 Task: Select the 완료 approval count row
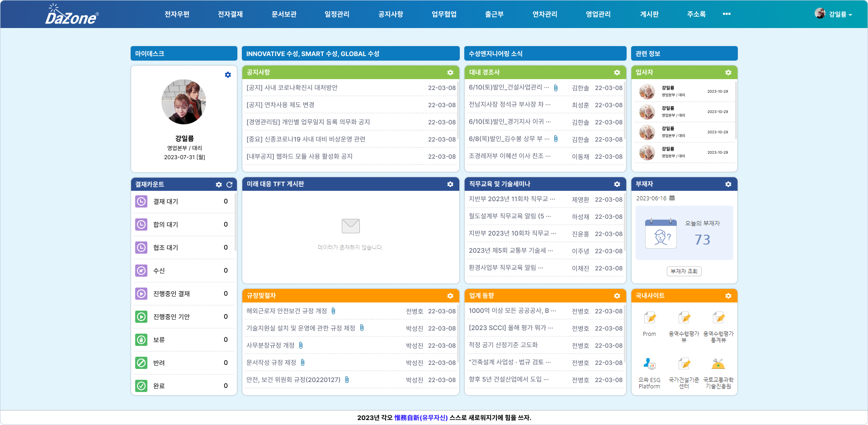click(x=184, y=386)
